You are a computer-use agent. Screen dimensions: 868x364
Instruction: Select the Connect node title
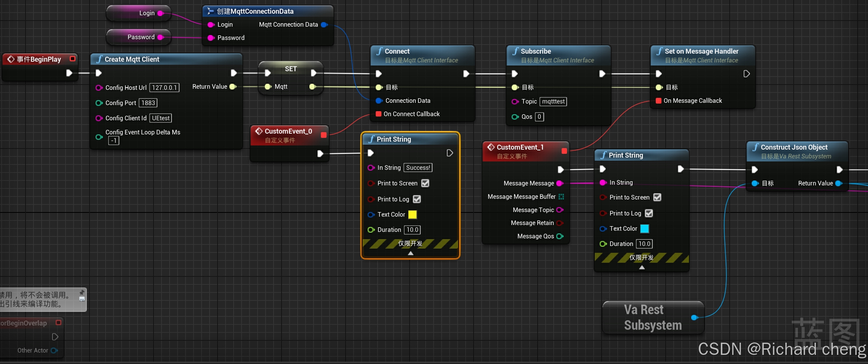[x=397, y=51]
